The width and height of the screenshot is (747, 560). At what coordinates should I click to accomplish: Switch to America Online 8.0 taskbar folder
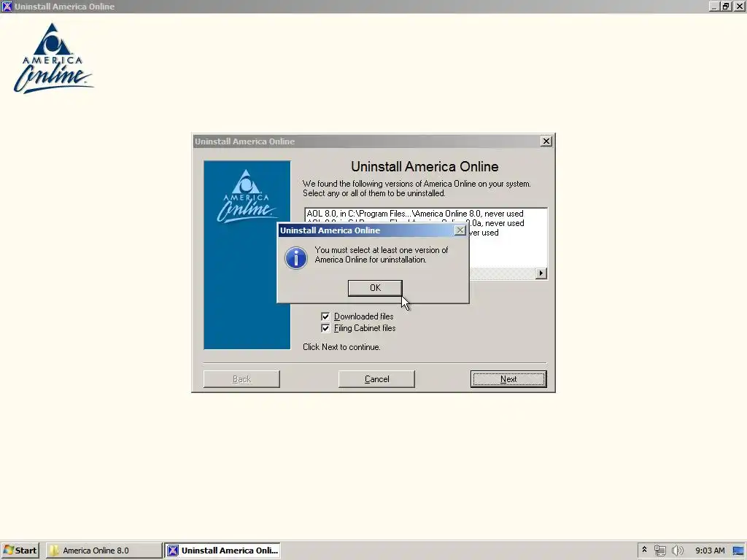click(x=104, y=550)
